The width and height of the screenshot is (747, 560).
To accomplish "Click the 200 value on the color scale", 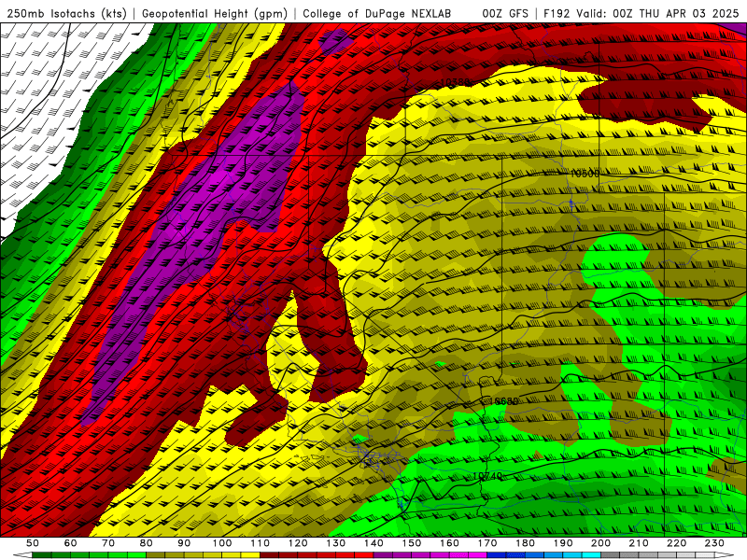I will 600,543.
